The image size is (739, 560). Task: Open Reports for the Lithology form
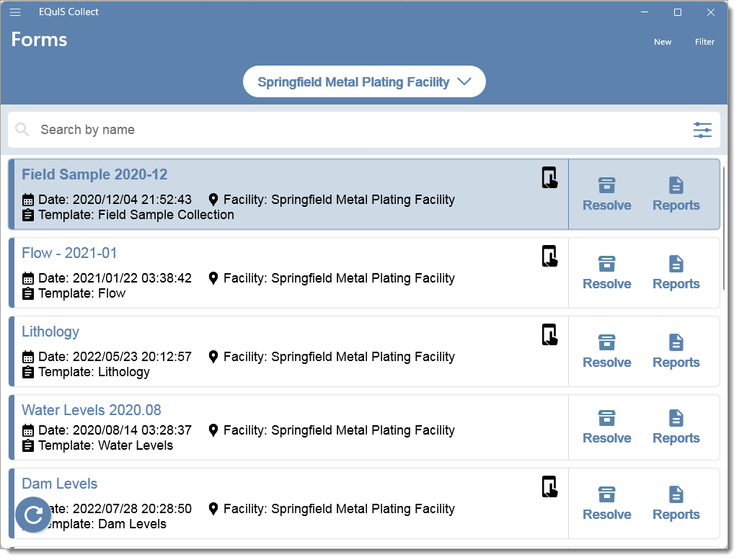tap(676, 352)
